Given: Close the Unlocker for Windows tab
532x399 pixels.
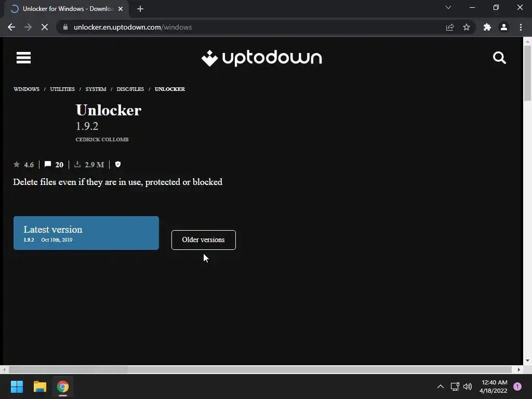Looking at the screenshot, I should coord(121,9).
